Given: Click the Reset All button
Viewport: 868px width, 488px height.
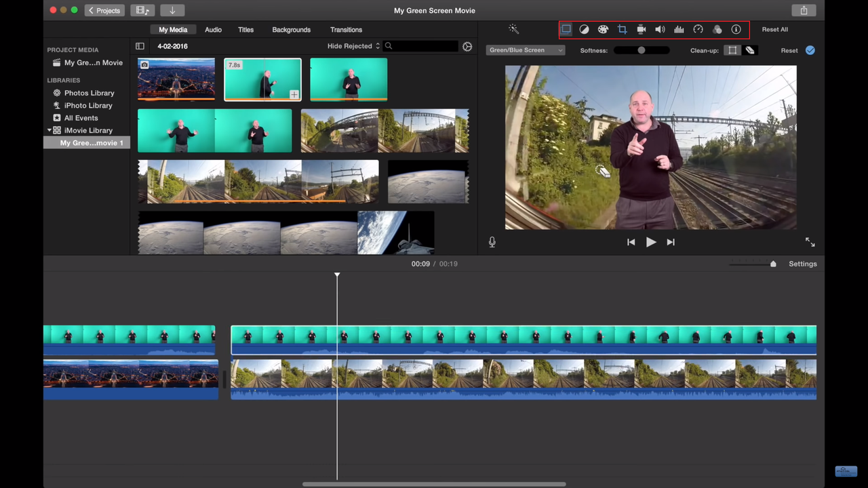Looking at the screenshot, I should [774, 29].
